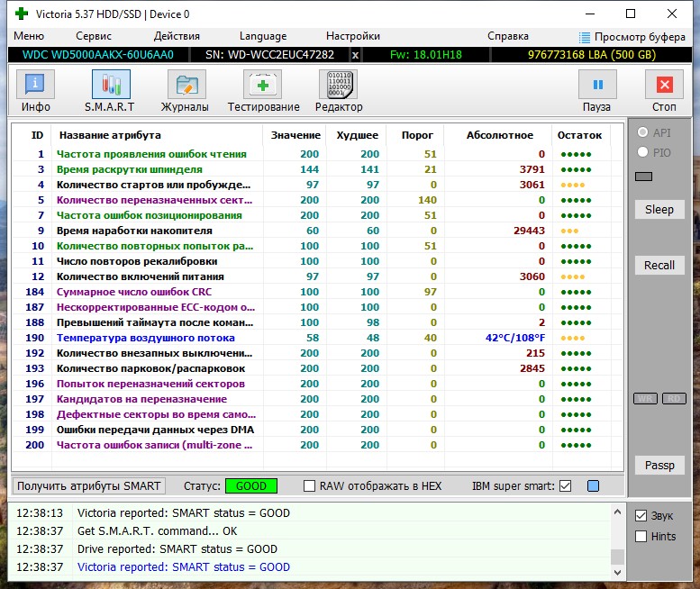Select the API radio button
700x589 pixels.
pos(642,132)
